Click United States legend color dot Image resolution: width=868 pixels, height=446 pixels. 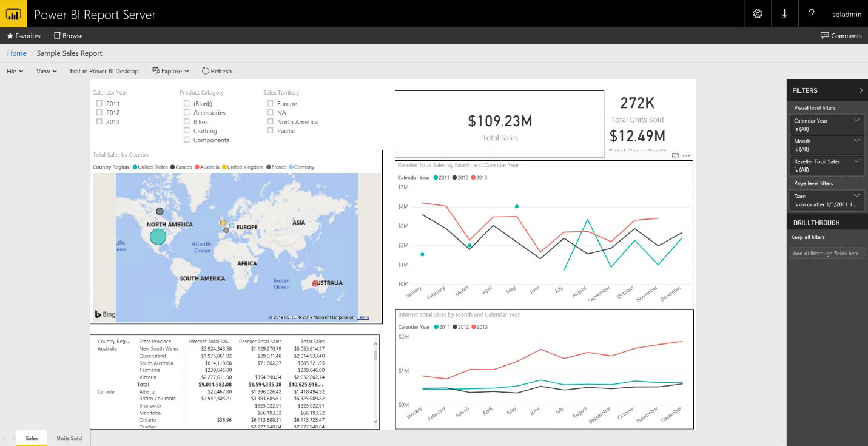click(x=135, y=167)
